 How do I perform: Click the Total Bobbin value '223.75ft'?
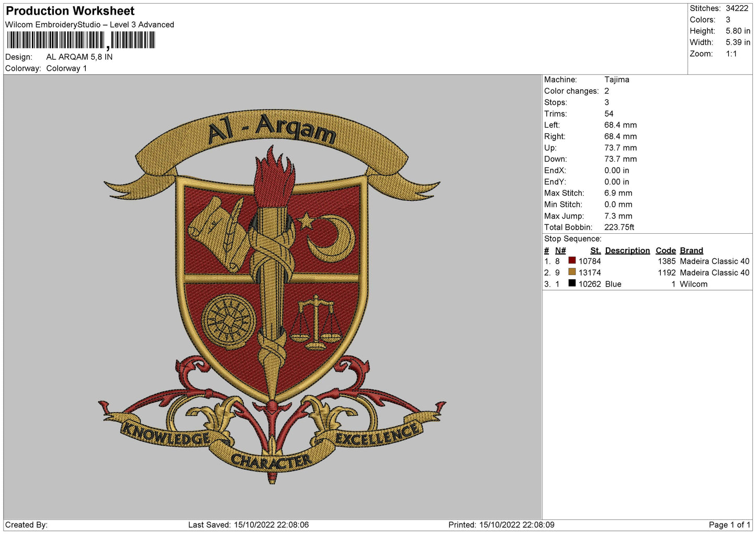tap(619, 228)
